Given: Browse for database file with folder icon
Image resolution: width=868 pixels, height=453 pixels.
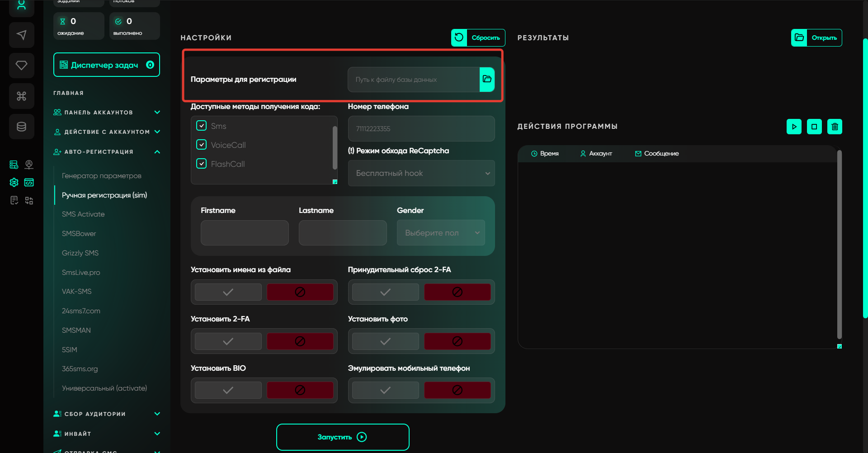Looking at the screenshot, I should click(487, 80).
